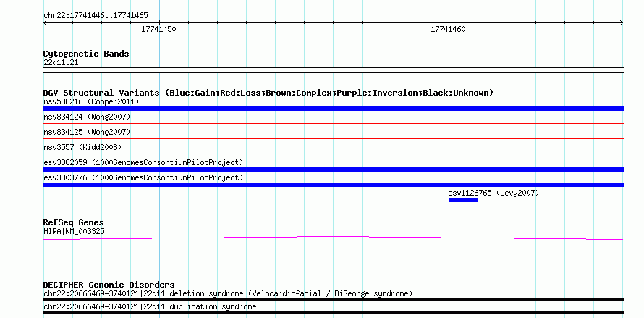Open variant nsv834124 (Wong2007) label
The width and height of the screenshot is (644, 318).
point(87,117)
